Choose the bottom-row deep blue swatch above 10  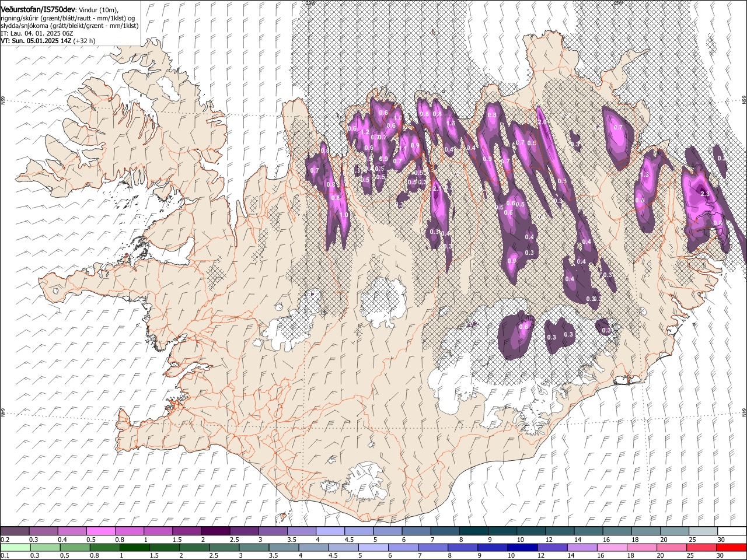click(522, 547)
